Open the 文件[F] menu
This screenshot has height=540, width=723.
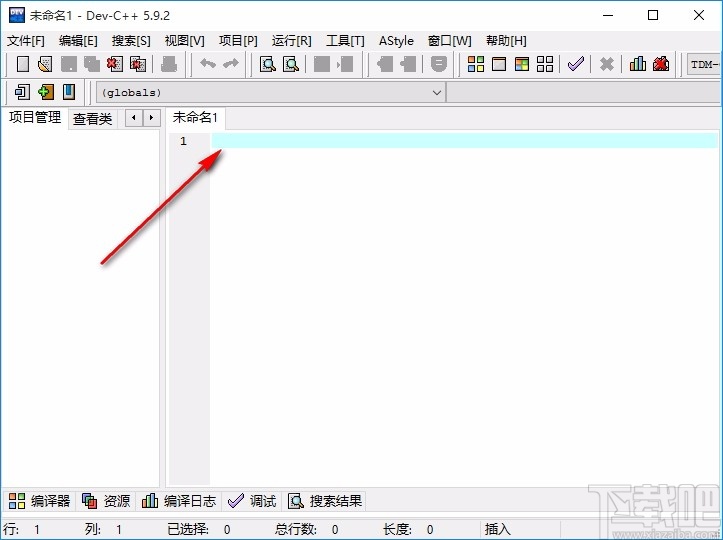coord(25,41)
